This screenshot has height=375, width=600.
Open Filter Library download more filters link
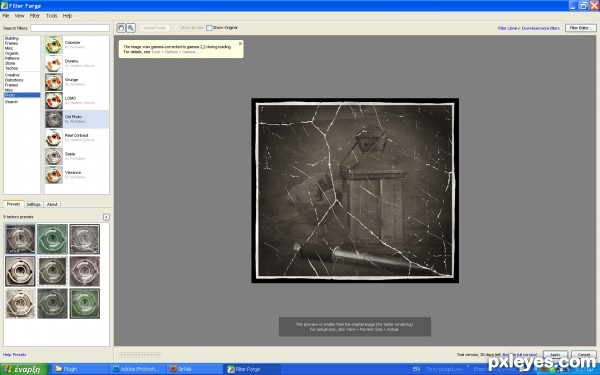click(x=528, y=28)
